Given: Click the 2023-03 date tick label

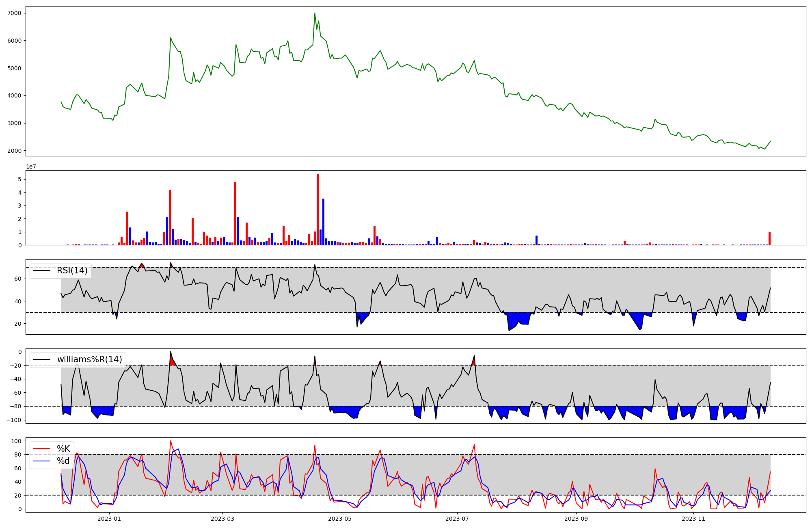Looking at the screenshot, I should point(222,519).
